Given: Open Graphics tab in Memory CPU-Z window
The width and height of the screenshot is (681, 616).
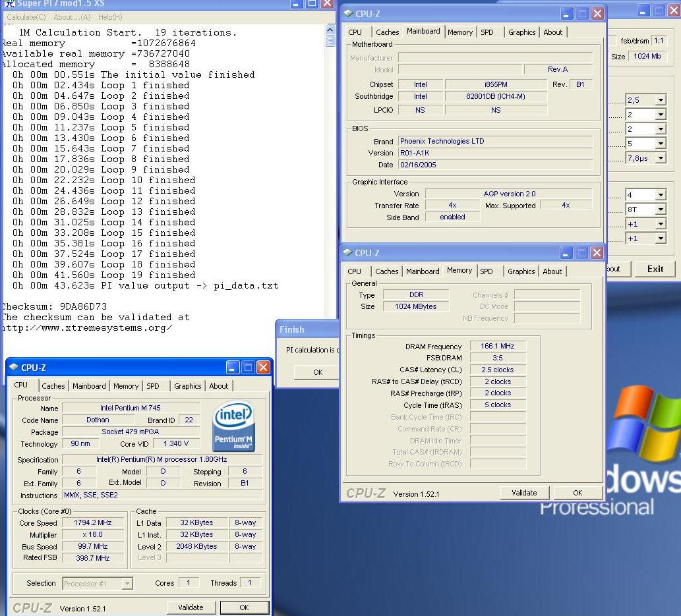Looking at the screenshot, I should (521, 271).
